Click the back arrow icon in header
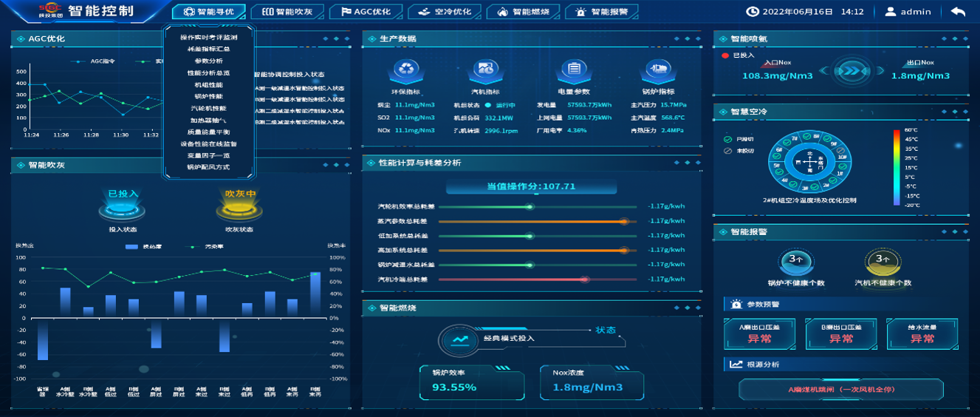Image resolution: width=980 pixels, height=417 pixels. [958, 12]
